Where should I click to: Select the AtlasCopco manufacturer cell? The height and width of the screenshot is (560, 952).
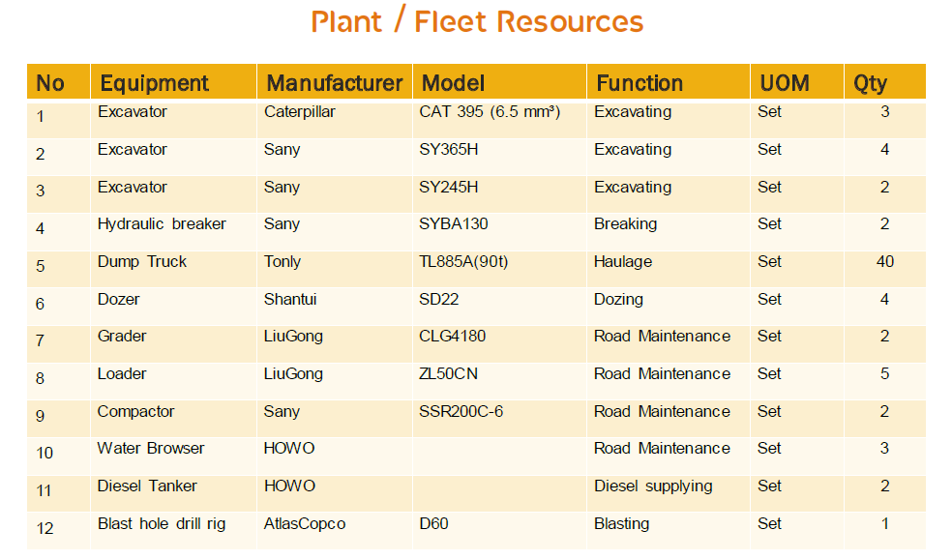point(335,532)
